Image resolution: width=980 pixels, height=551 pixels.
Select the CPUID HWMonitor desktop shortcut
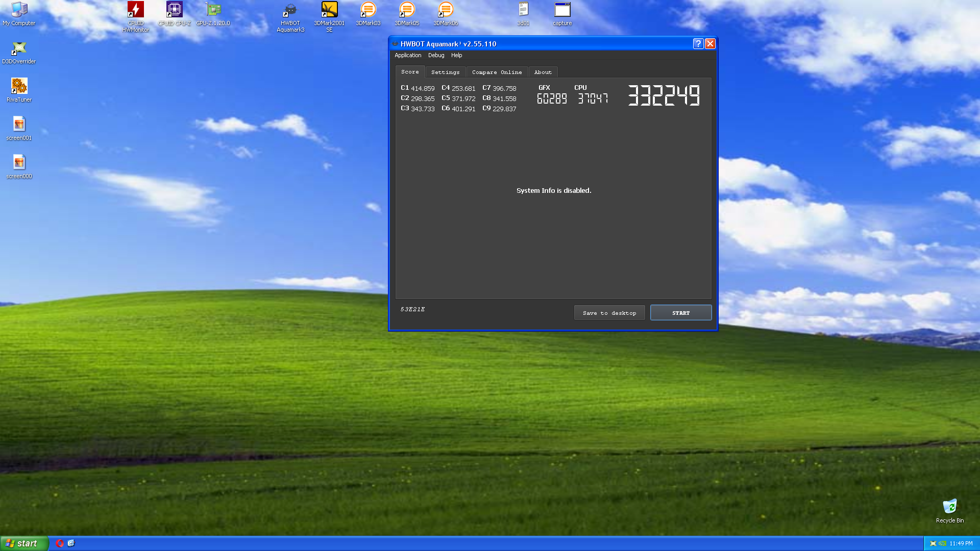[135, 17]
